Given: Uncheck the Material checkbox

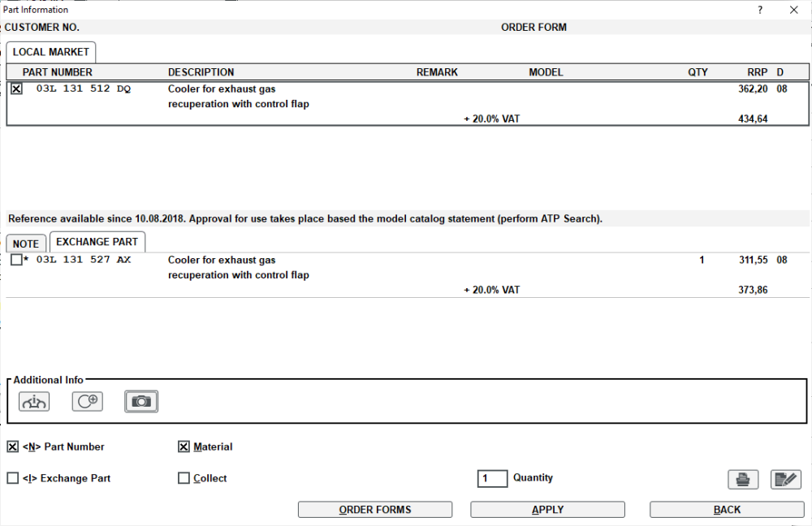Looking at the screenshot, I should tap(184, 446).
